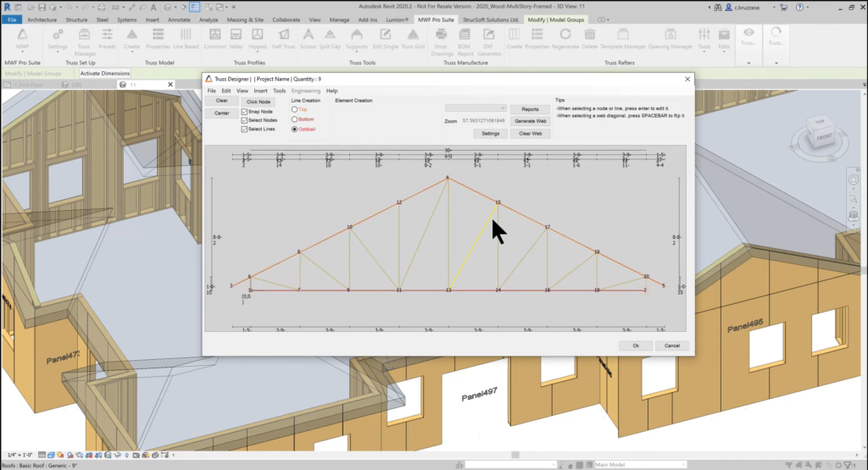Click the Center button
The width and height of the screenshot is (868, 470).
point(222,113)
